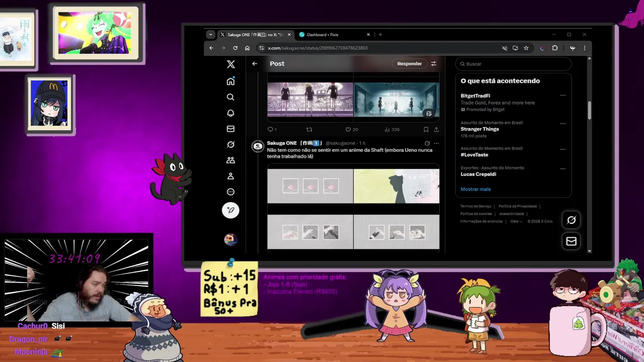This screenshot has width=644, height=362.
Task: Open Messages envelope in X sidebar
Action: (230, 129)
